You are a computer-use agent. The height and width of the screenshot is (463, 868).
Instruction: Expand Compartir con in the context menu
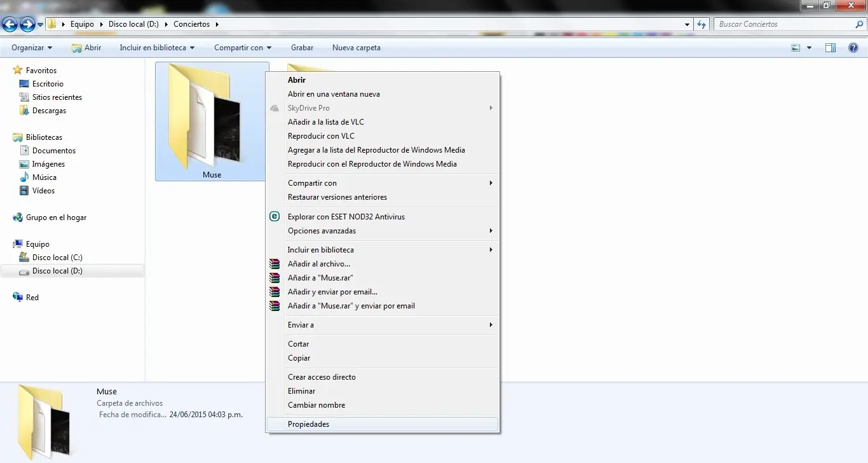[x=382, y=183]
